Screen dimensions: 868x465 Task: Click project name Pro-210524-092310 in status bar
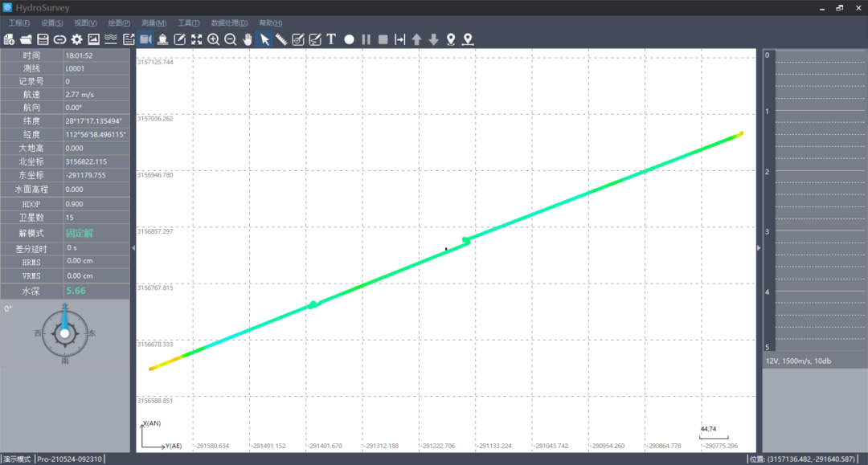pos(70,459)
